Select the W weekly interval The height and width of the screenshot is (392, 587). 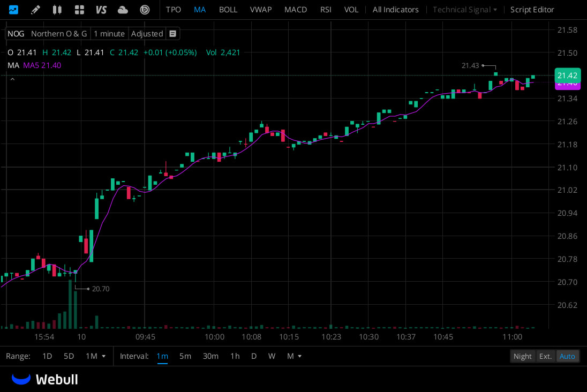[x=272, y=356]
